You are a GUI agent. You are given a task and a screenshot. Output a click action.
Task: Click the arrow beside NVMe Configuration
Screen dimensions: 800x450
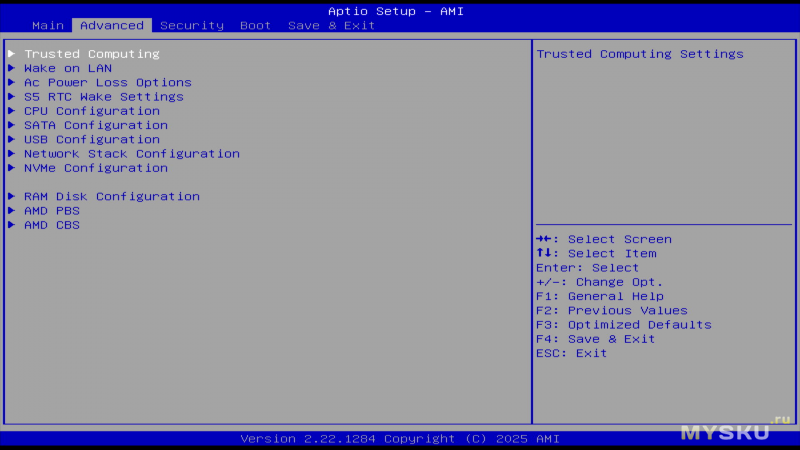[x=12, y=168]
